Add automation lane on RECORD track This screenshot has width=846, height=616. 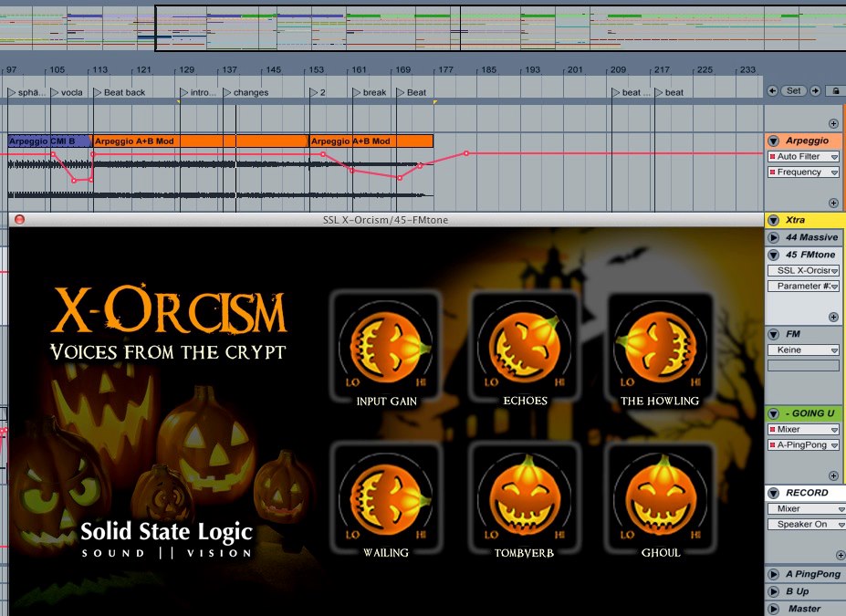click(840, 555)
